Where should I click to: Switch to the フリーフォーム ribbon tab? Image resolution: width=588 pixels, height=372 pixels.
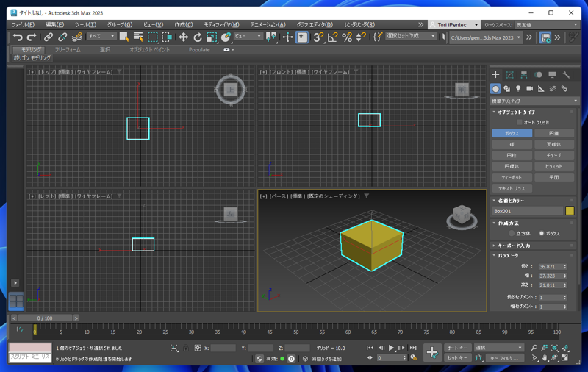coord(68,49)
